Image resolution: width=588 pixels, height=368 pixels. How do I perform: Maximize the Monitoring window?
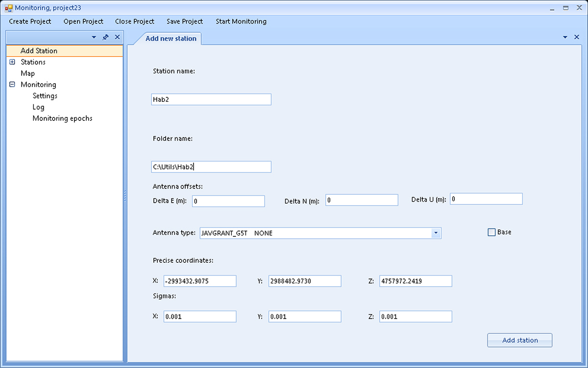click(x=566, y=8)
